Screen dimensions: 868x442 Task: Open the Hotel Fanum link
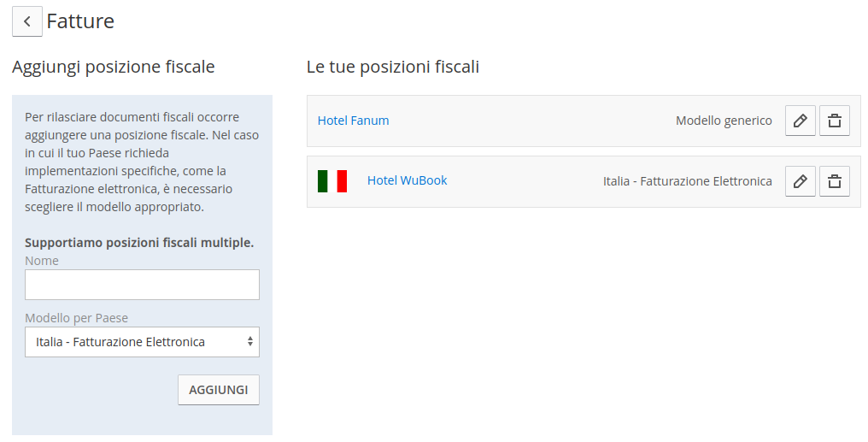[353, 121]
